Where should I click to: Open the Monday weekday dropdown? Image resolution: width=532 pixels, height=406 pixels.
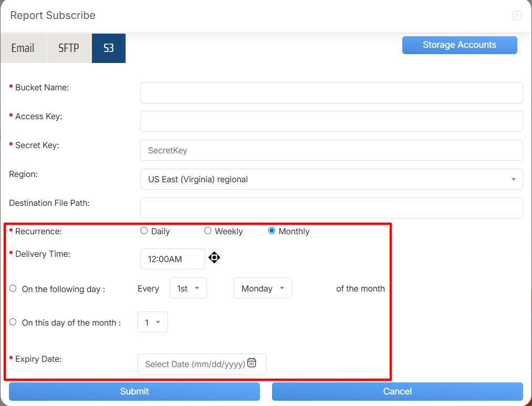click(x=262, y=288)
